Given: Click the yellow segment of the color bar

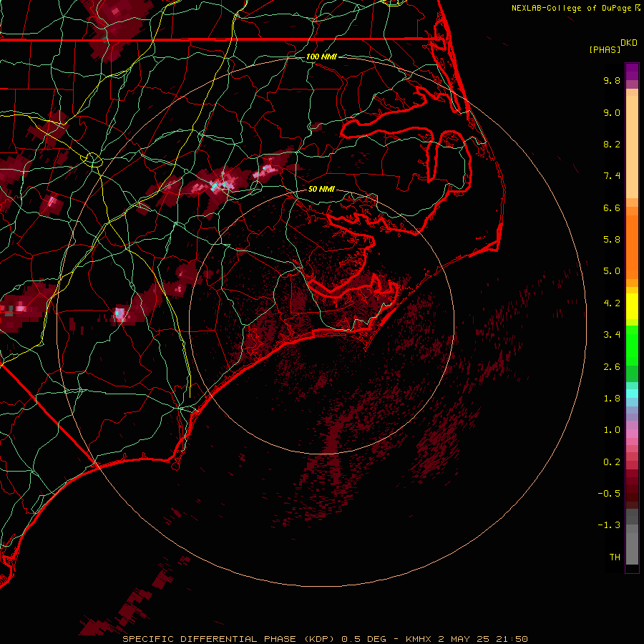Looking at the screenshot, I should click(632, 306).
